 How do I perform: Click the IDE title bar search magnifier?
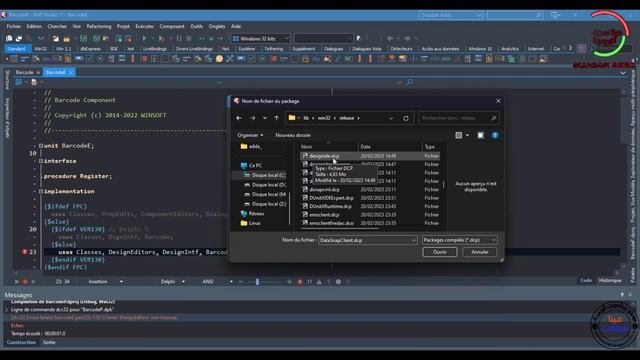pyautogui.click(x=538, y=15)
